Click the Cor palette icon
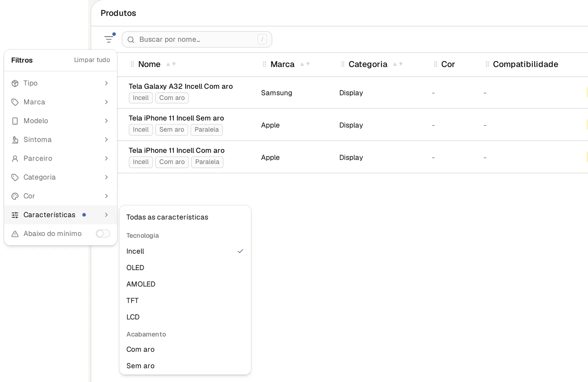This screenshot has width=588, height=382. point(15,196)
